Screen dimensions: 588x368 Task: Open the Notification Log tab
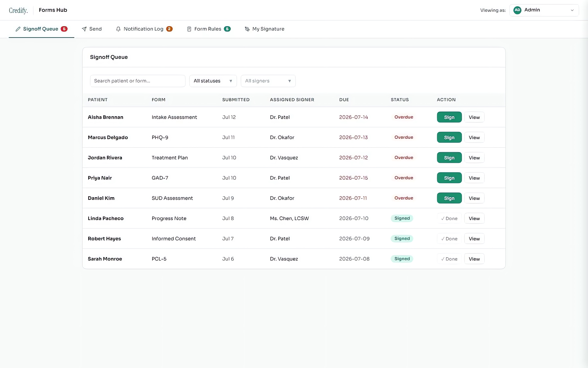(144, 29)
